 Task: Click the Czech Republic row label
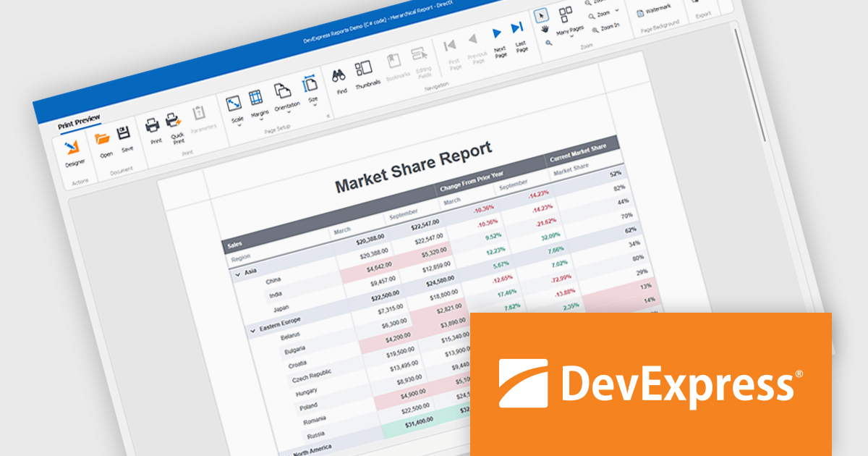[312, 376]
